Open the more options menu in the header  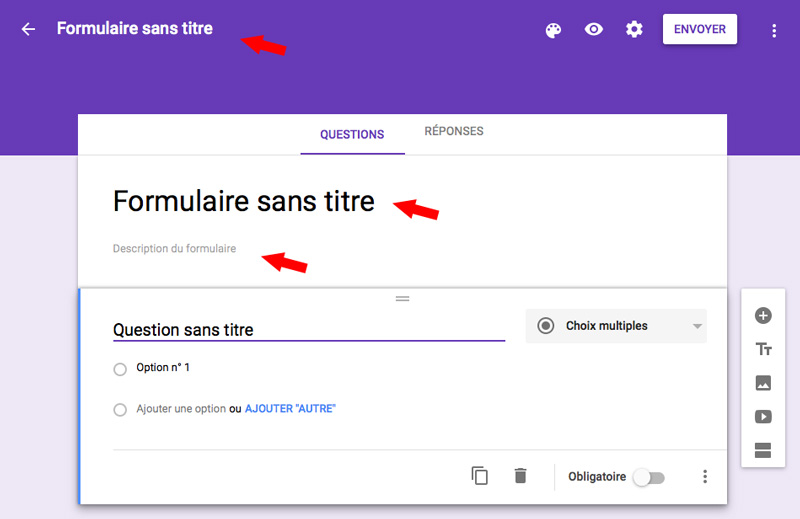tap(773, 31)
